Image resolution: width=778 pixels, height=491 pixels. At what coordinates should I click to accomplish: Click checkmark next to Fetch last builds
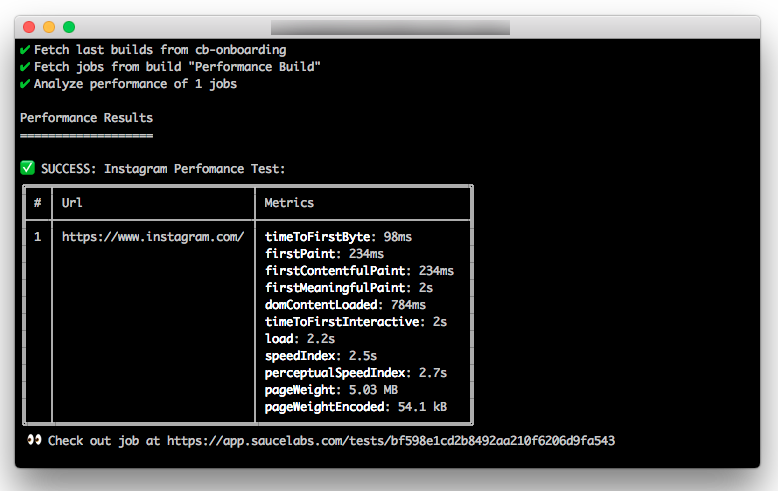click(24, 50)
